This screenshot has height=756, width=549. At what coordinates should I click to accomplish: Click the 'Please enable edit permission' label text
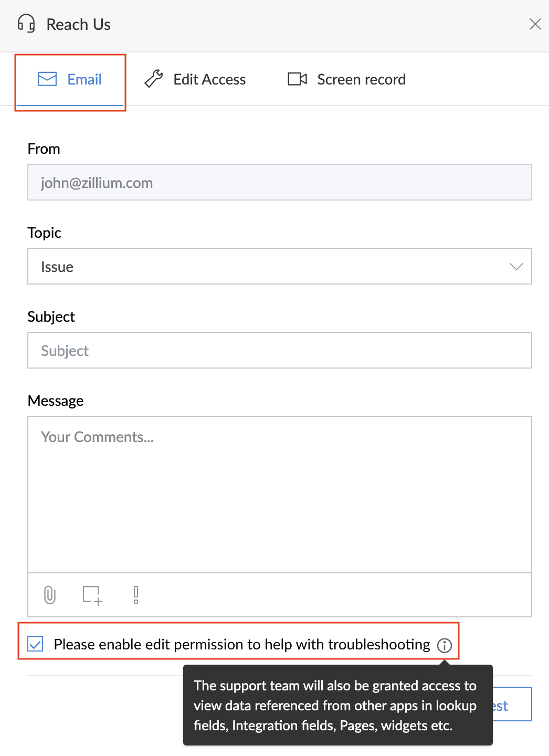coord(242,644)
